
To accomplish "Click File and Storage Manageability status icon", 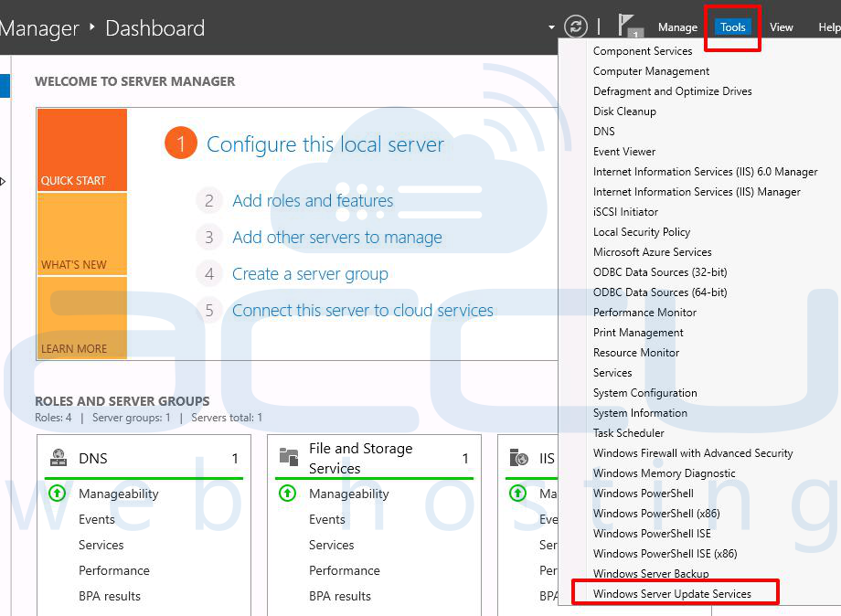I will pyautogui.click(x=287, y=494).
